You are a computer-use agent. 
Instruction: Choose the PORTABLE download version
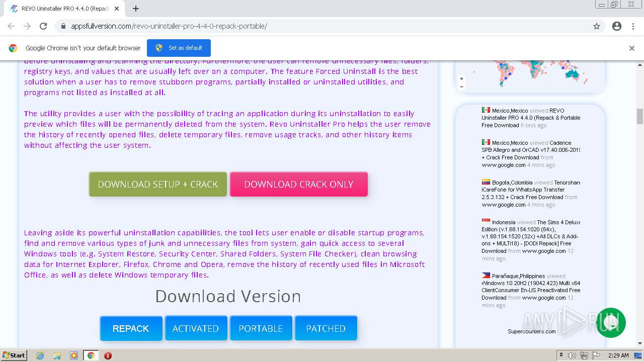(x=261, y=328)
